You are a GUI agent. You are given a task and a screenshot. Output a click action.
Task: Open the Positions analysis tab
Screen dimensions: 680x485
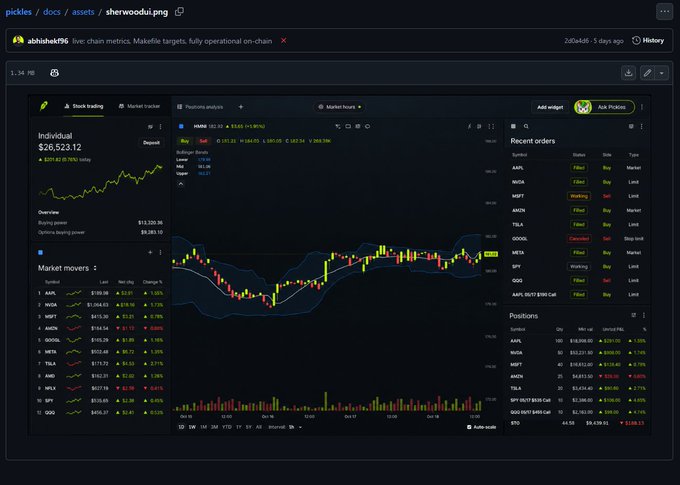200,107
